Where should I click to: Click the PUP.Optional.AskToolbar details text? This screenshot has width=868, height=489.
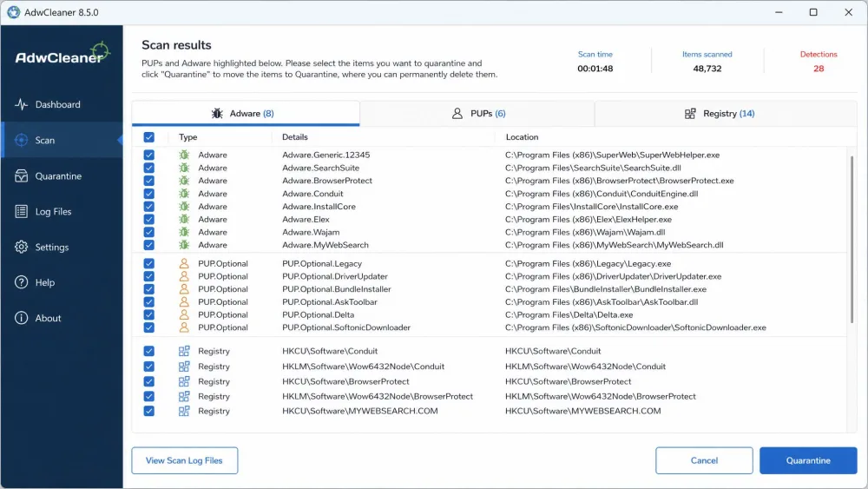click(329, 301)
